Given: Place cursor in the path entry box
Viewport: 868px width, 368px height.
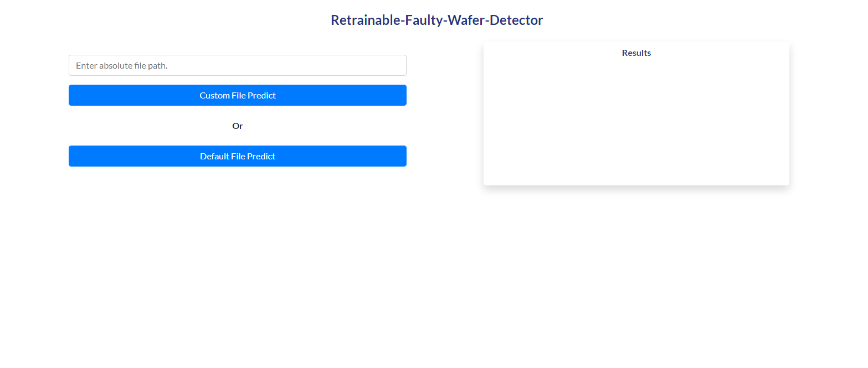Looking at the screenshot, I should [237, 65].
